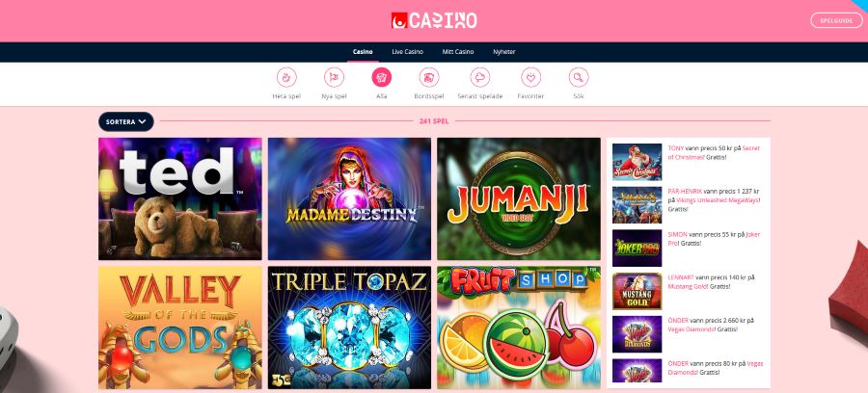Show Senast spelade games icon
Screen dimensions: 868x393
tap(480, 77)
